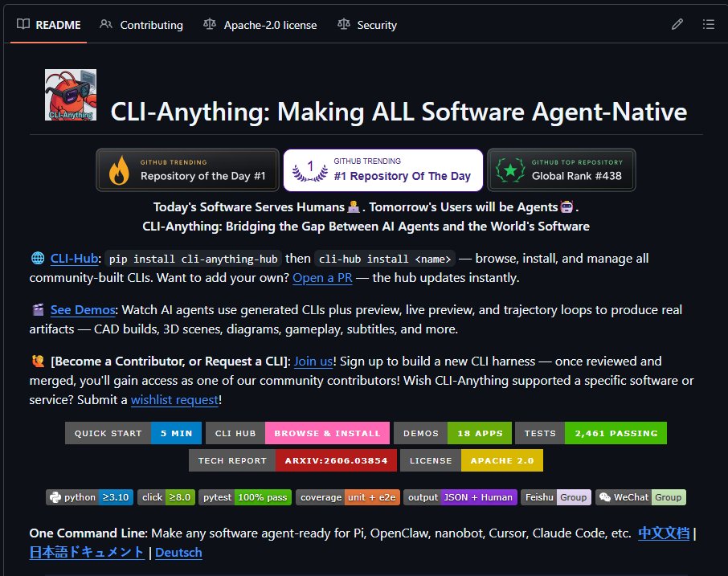This screenshot has height=576, width=728.
Task: Click the cli-hub install <name> code snippet
Action: (x=385, y=259)
